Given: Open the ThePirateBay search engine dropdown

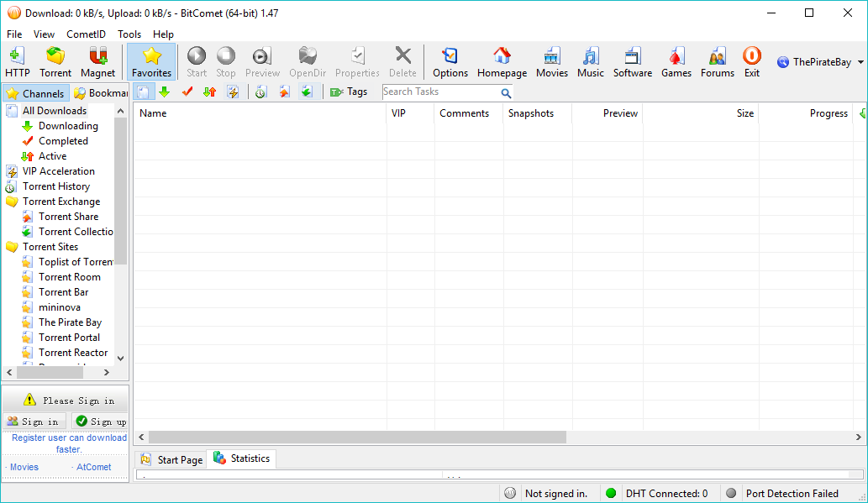Looking at the screenshot, I should [860, 62].
